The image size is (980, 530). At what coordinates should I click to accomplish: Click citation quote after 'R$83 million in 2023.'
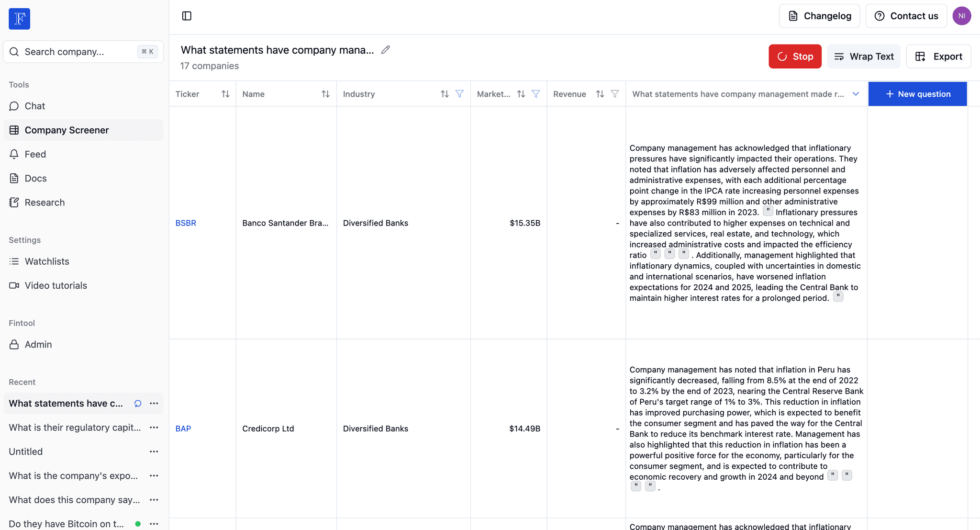(x=768, y=211)
